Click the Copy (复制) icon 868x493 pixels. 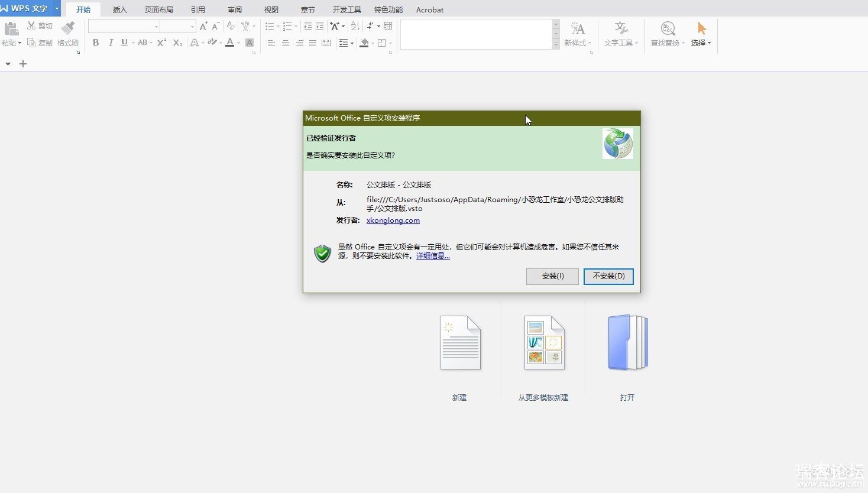click(31, 43)
